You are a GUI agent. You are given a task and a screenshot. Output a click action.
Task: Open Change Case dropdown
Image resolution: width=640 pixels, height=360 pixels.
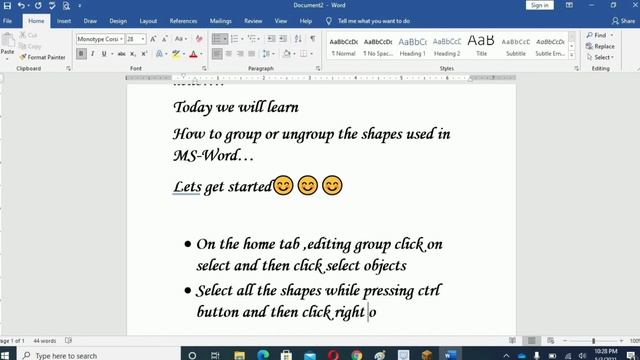pyautogui.click(x=180, y=39)
